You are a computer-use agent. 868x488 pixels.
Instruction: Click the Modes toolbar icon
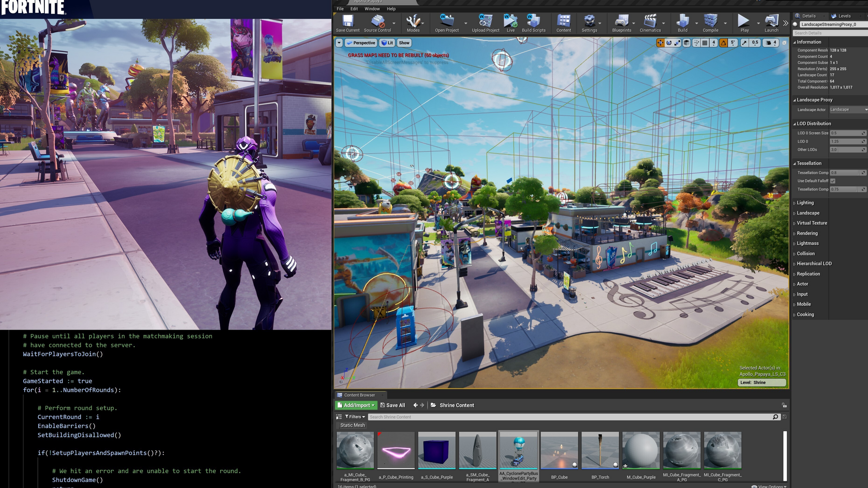tap(413, 23)
